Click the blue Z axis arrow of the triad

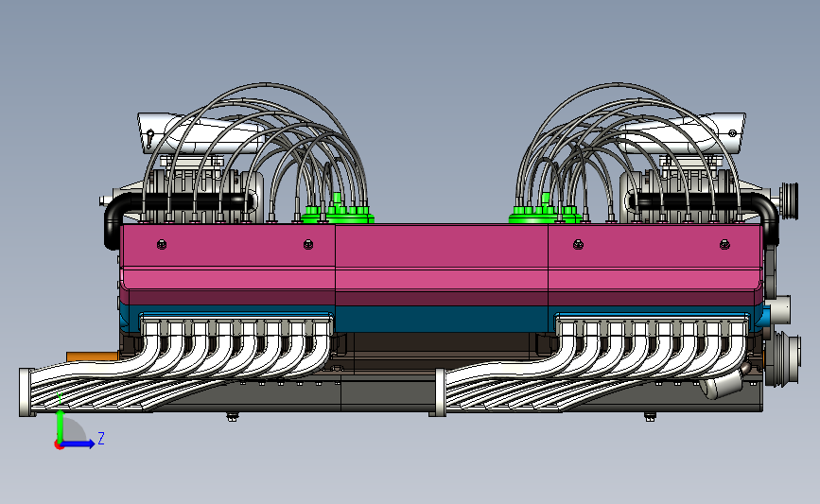coord(79,444)
